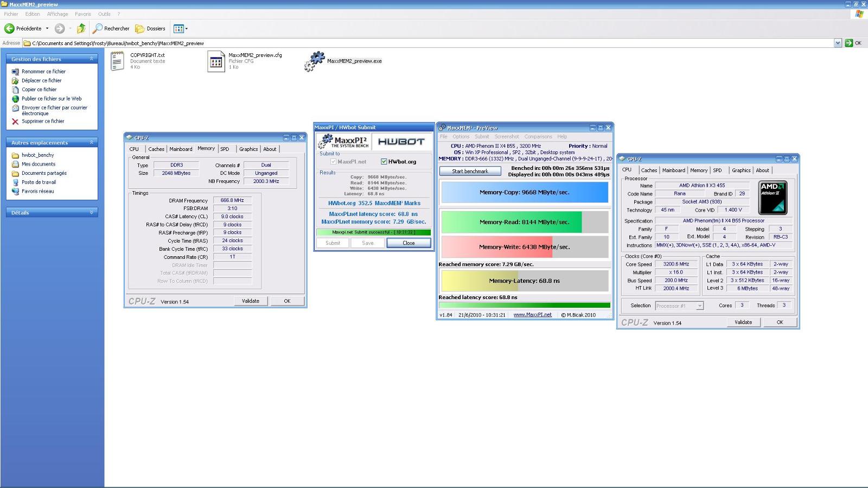
Task: Select the COPYRIGHT.txt file icon
Action: pyautogui.click(x=117, y=61)
